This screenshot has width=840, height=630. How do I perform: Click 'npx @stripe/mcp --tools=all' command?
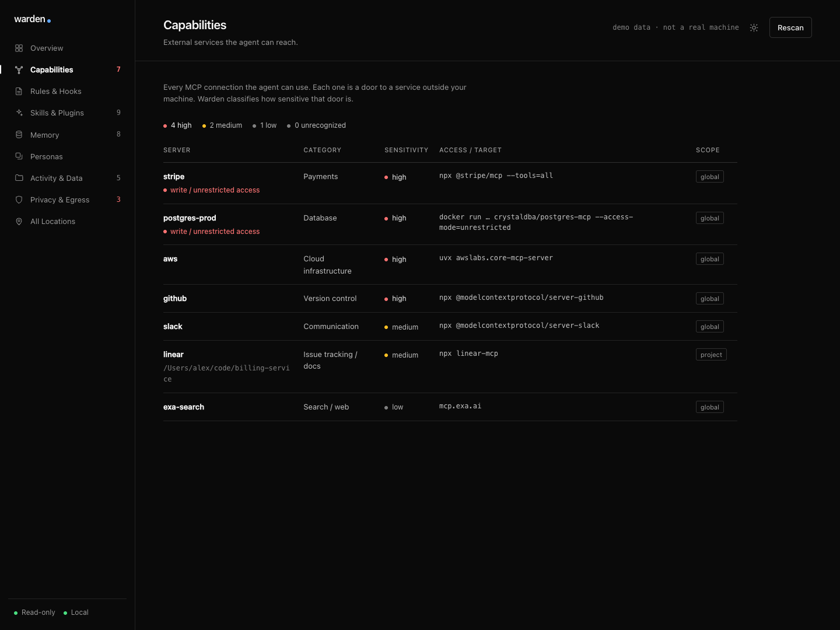click(496, 176)
